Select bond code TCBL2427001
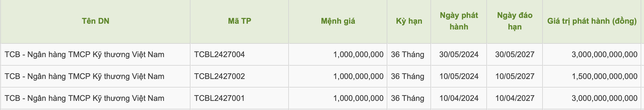The height and width of the screenshot is (110, 644). (x=219, y=98)
